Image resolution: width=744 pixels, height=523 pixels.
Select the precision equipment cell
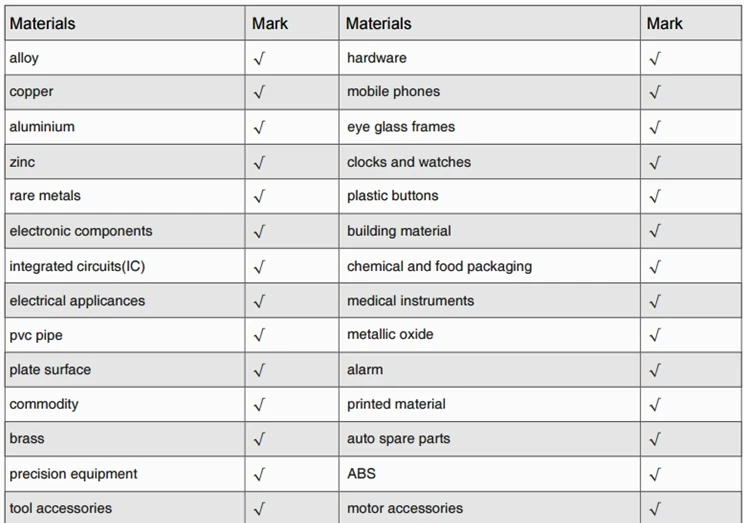74,474
